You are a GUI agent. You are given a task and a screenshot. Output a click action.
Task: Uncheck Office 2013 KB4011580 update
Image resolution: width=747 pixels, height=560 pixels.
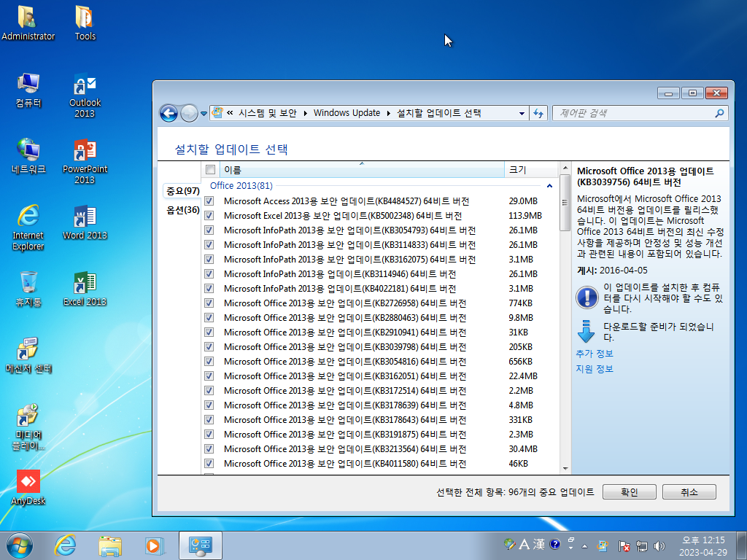coord(209,463)
